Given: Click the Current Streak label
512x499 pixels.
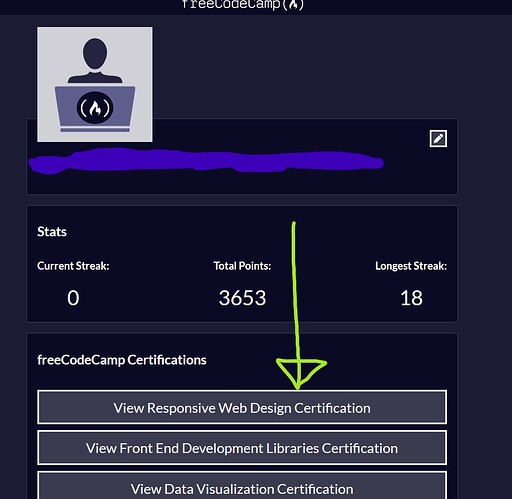Looking at the screenshot, I should (x=73, y=266).
